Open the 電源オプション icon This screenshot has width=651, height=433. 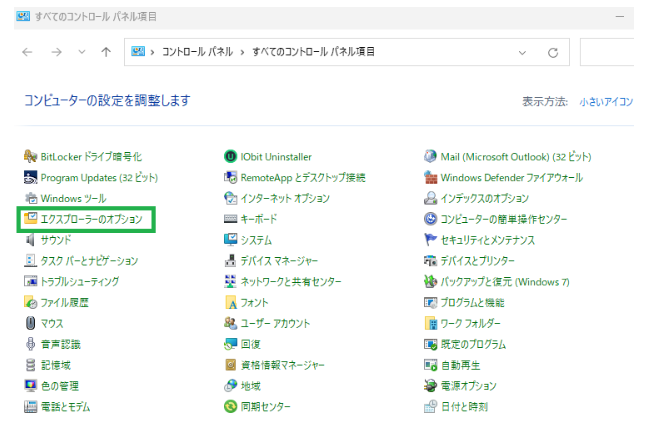point(431,386)
